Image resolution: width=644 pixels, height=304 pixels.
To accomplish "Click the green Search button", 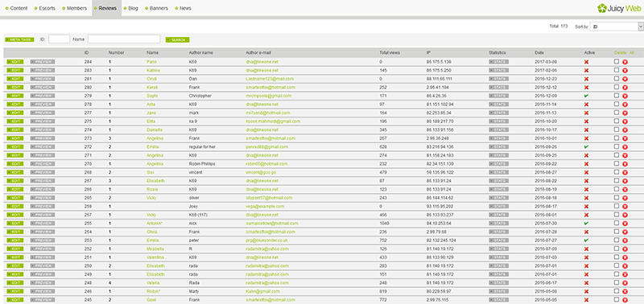I will point(177,39).
